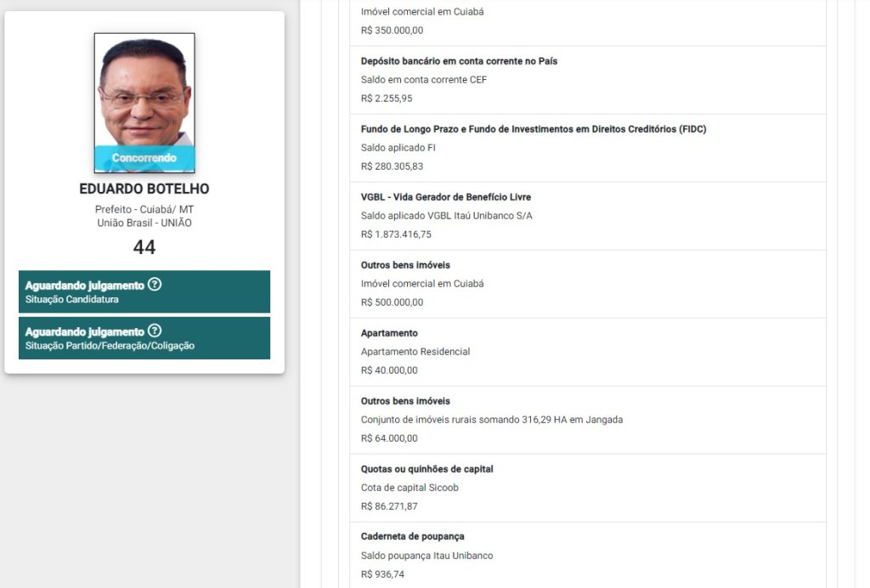The height and width of the screenshot is (588, 870).
Task: Click Saldo aplicado VGBL Itaú Unibanco S/A
Action: pos(446,216)
